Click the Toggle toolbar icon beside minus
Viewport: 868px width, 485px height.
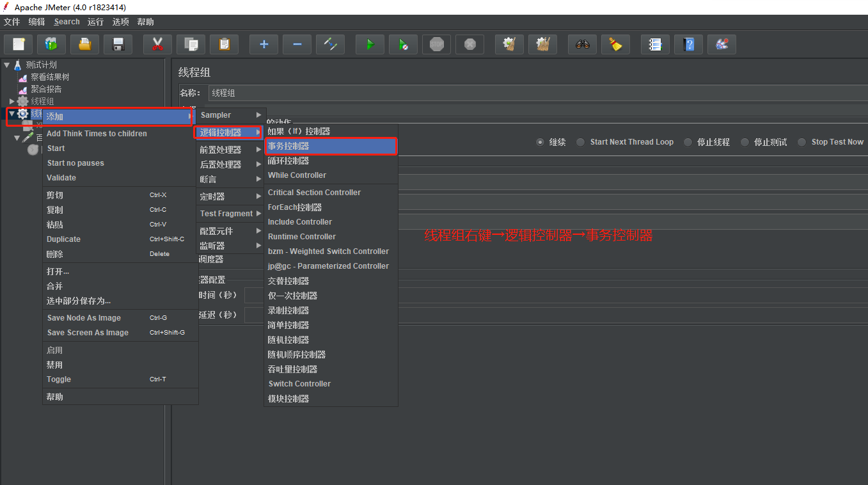pos(330,44)
